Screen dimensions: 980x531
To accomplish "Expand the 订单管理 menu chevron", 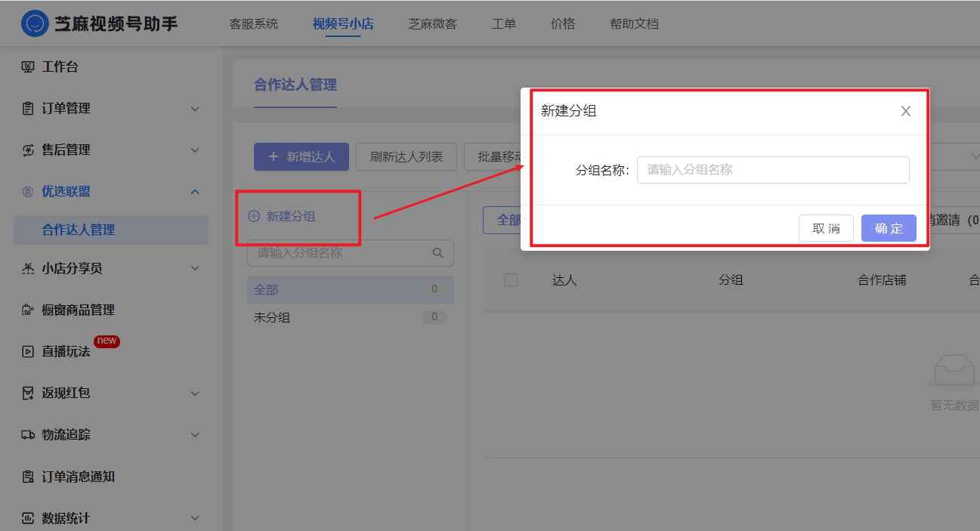I will click(195, 109).
